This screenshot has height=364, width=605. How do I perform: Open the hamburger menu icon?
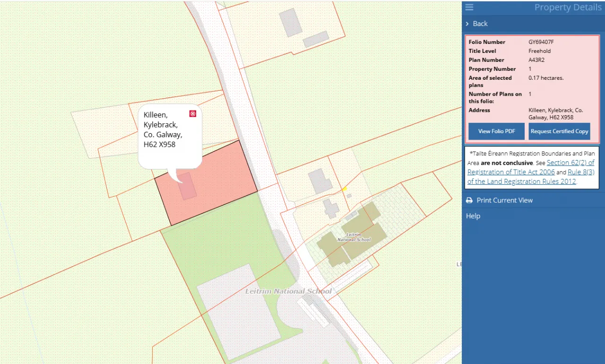coord(469,7)
